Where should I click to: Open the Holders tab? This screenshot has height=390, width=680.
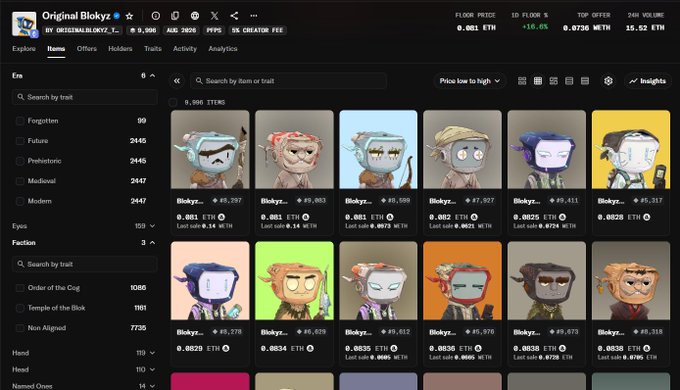pos(120,49)
